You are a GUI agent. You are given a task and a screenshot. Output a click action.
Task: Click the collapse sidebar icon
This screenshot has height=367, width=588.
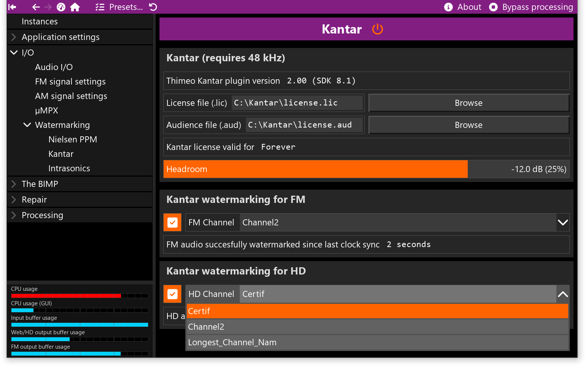click(12, 7)
